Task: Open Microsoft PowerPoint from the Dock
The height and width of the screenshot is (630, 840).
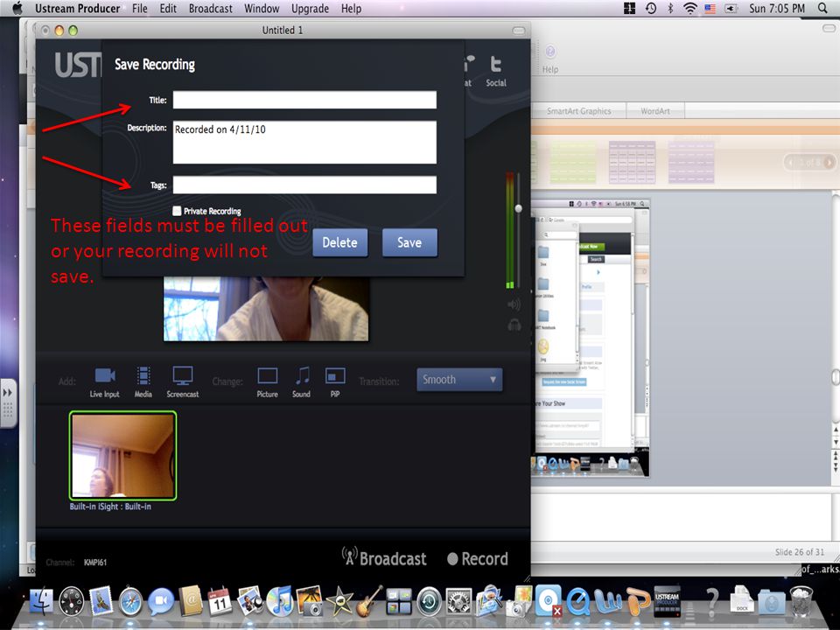Action: 638,602
